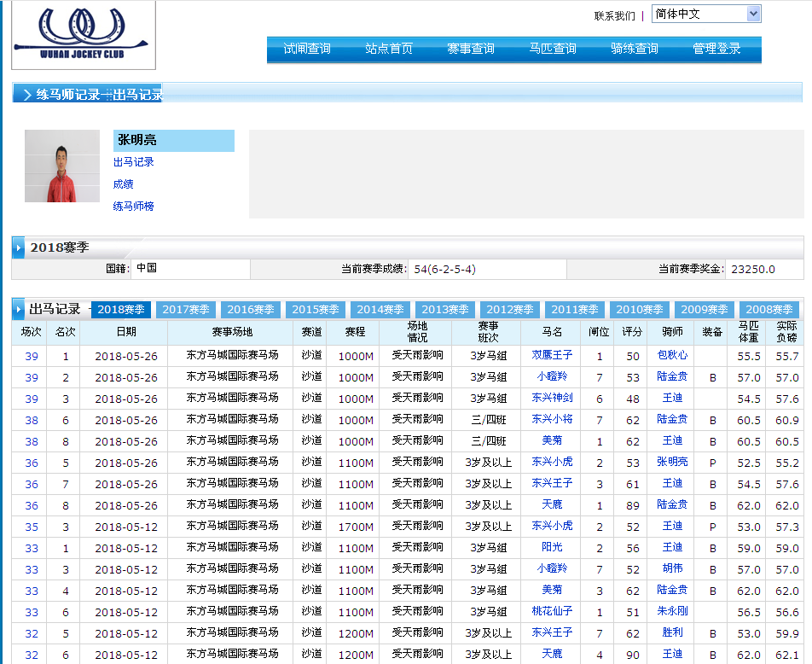Open the 成绩 link under trainer name
This screenshot has width=812, height=664.
pyautogui.click(x=124, y=184)
